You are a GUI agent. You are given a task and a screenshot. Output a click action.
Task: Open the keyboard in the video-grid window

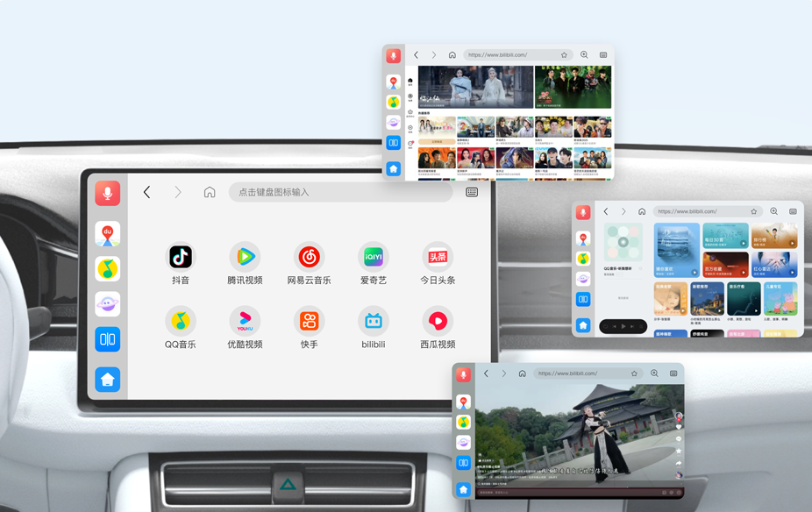tap(603, 55)
